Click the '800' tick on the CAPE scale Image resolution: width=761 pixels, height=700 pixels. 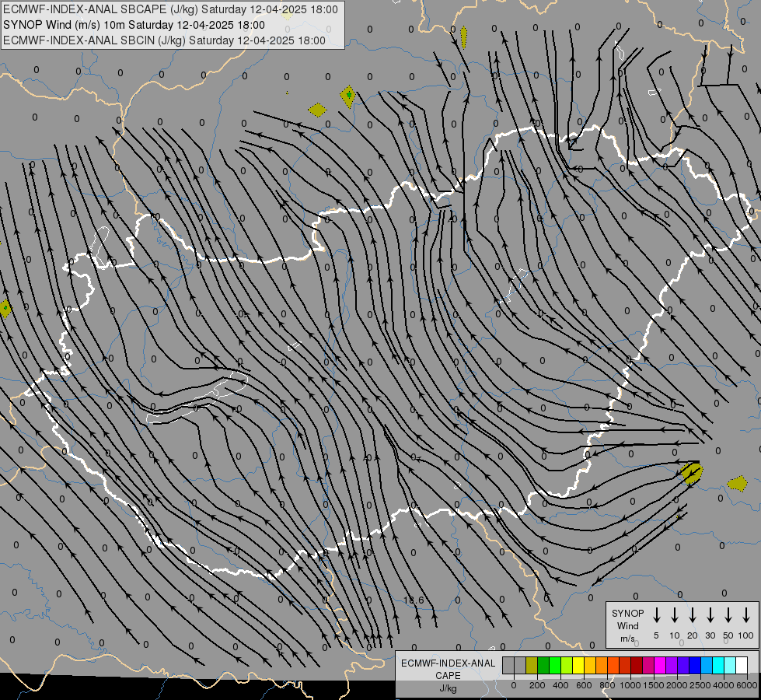click(607, 685)
